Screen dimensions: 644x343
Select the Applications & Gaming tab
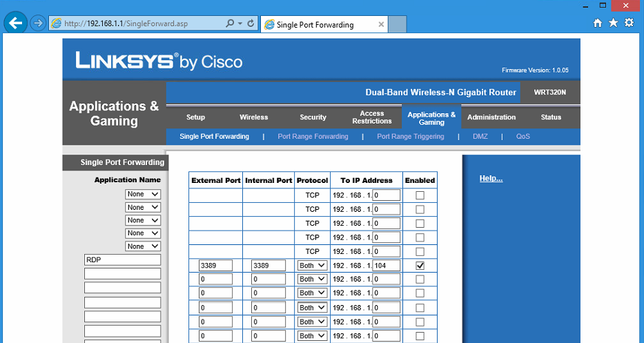[431, 118]
